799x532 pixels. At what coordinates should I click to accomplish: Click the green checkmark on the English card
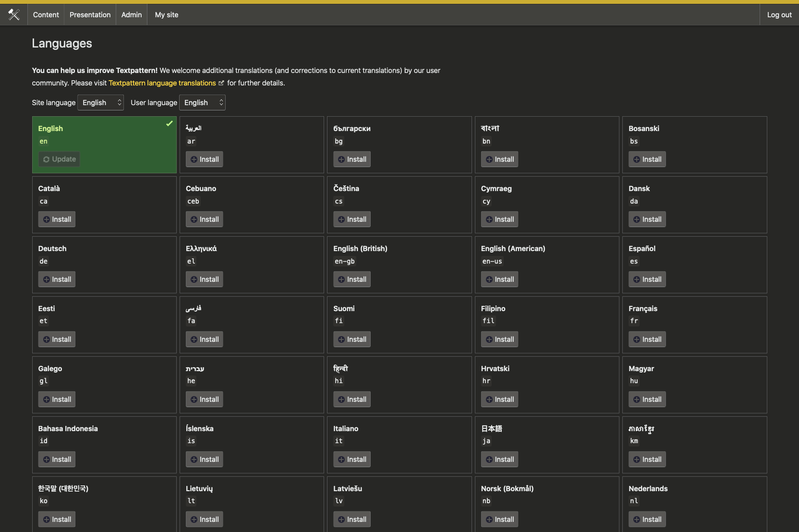[x=169, y=123]
